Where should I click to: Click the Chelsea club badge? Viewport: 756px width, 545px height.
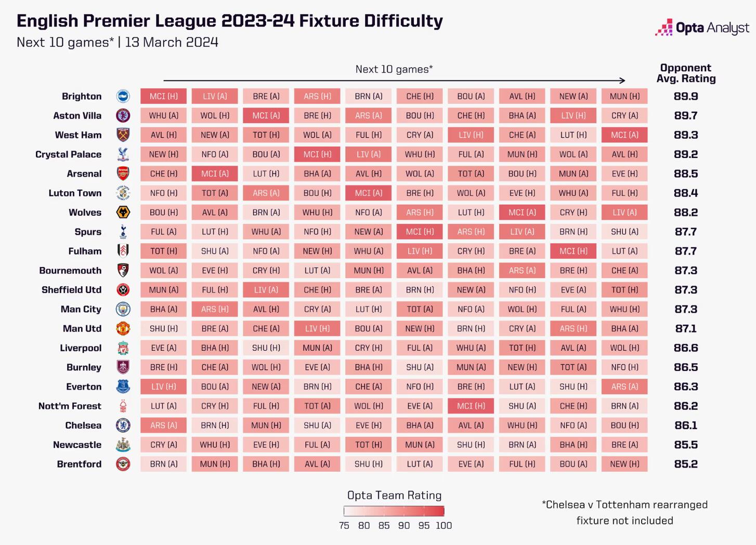tap(123, 426)
